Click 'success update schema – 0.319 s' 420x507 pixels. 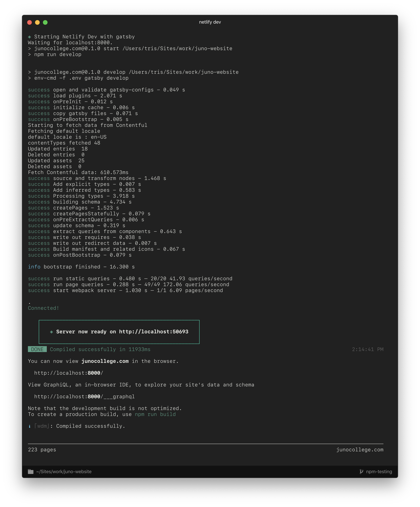(76, 226)
